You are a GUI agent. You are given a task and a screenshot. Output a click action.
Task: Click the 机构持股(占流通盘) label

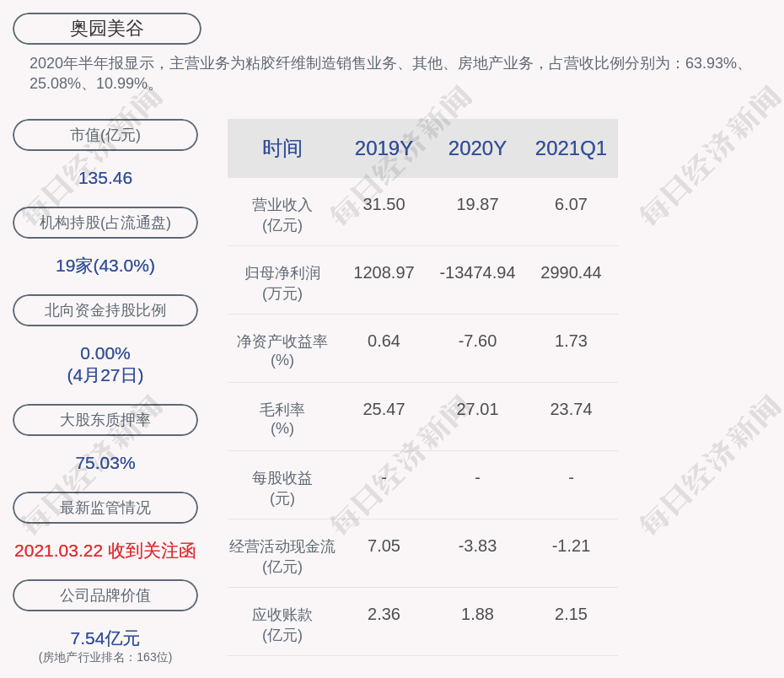[x=105, y=223]
